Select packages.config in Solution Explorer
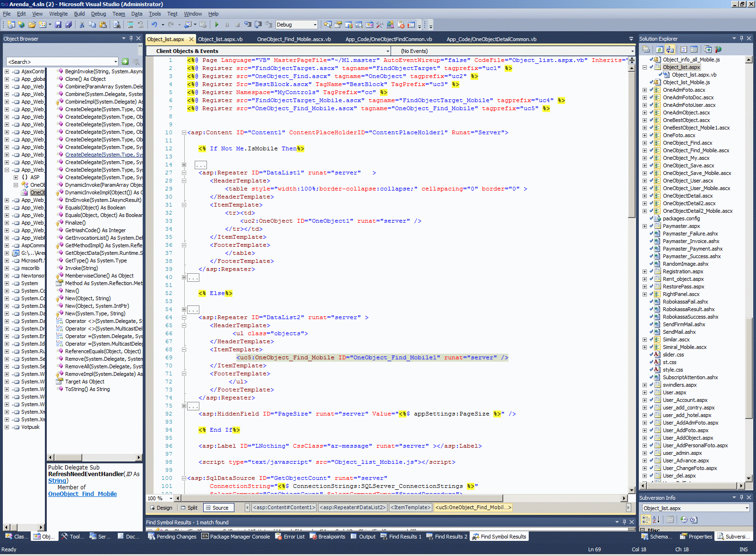 point(681,218)
